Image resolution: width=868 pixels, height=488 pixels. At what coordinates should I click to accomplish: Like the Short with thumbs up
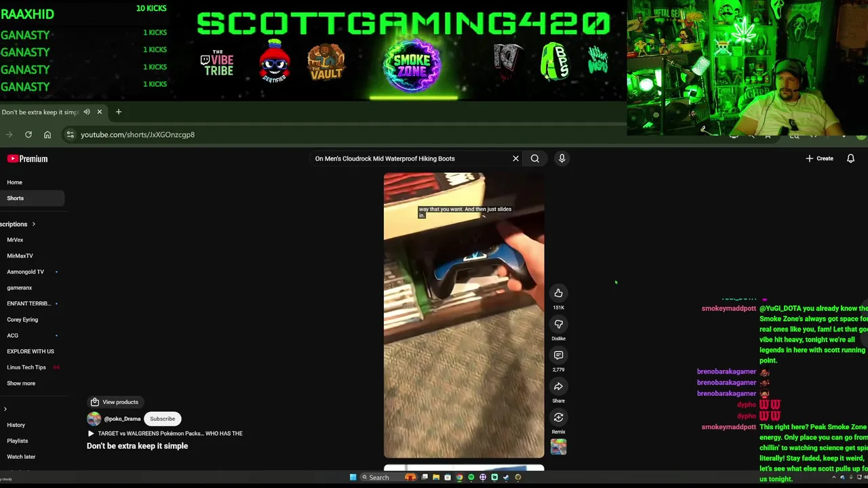(558, 293)
